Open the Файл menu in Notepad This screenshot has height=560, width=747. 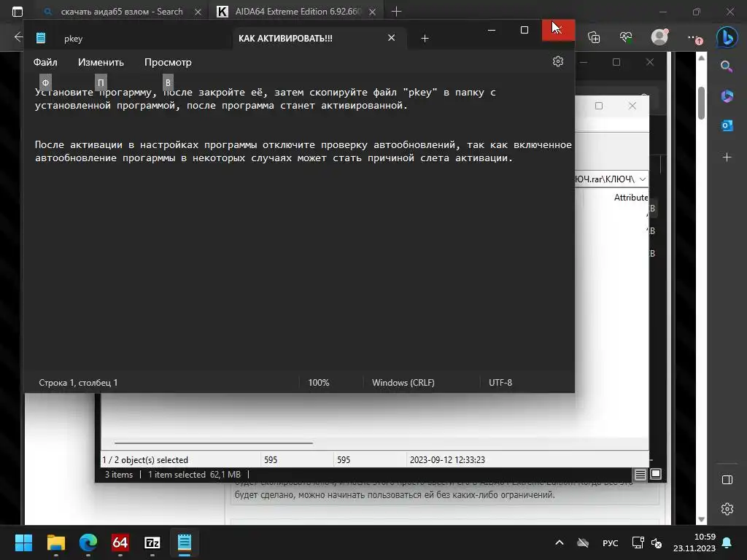coord(45,63)
